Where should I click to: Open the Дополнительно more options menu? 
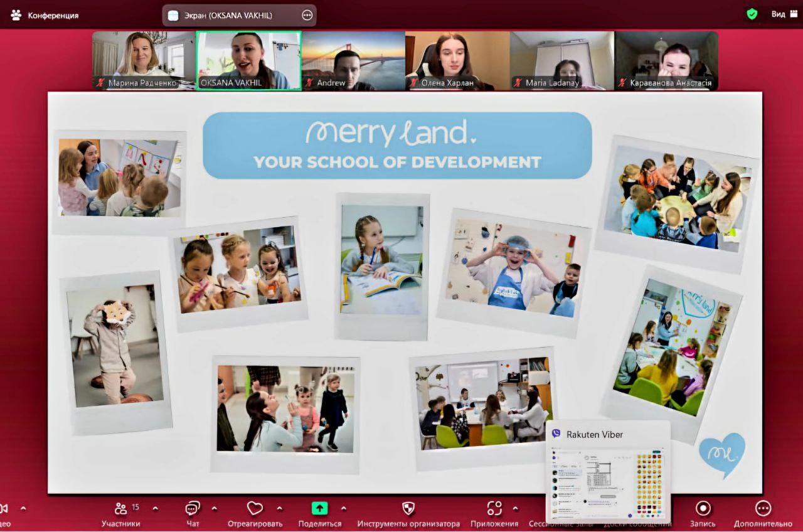(763, 514)
